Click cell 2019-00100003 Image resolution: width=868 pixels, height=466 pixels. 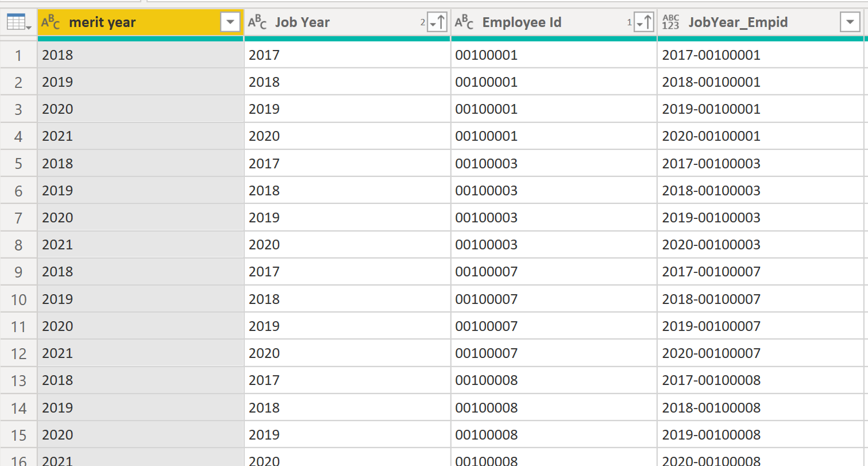(x=761, y=218)
